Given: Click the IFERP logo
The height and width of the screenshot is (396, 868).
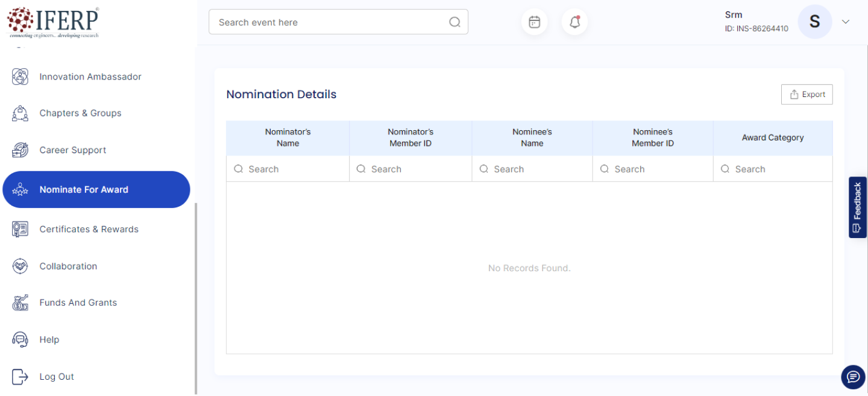Looking at the screenshot, I should pyautogui.click(x=52, y=22).
